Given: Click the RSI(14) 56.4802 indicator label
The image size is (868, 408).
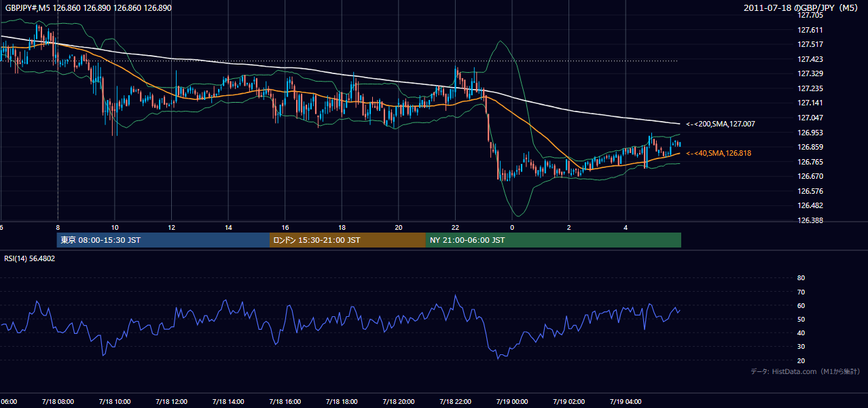Looking at the screenshot, I should (30, 258).
